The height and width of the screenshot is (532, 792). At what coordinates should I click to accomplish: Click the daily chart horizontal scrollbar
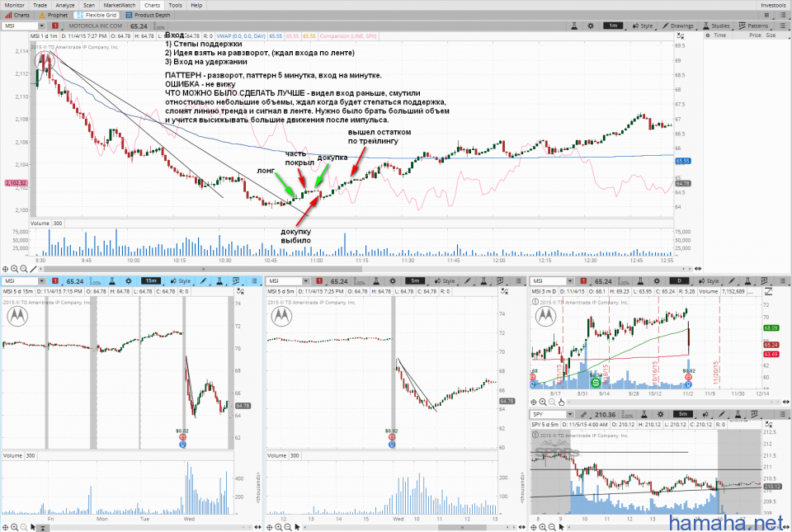click(673, 403)
